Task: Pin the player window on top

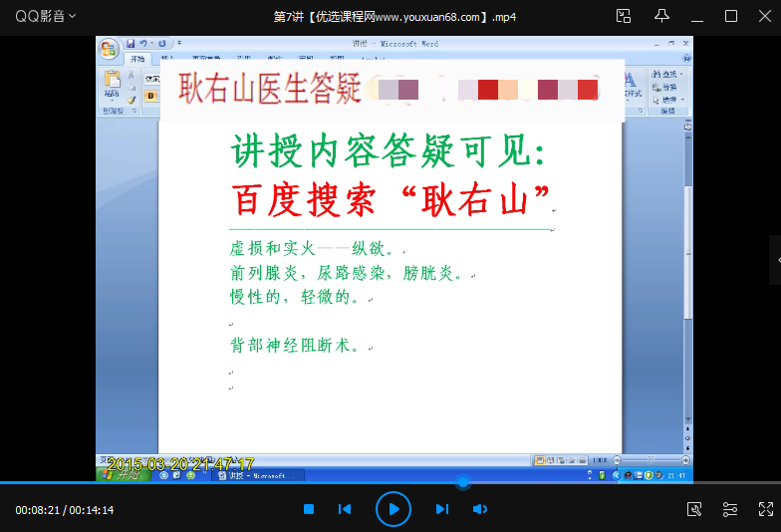Action: coord(661,16)
